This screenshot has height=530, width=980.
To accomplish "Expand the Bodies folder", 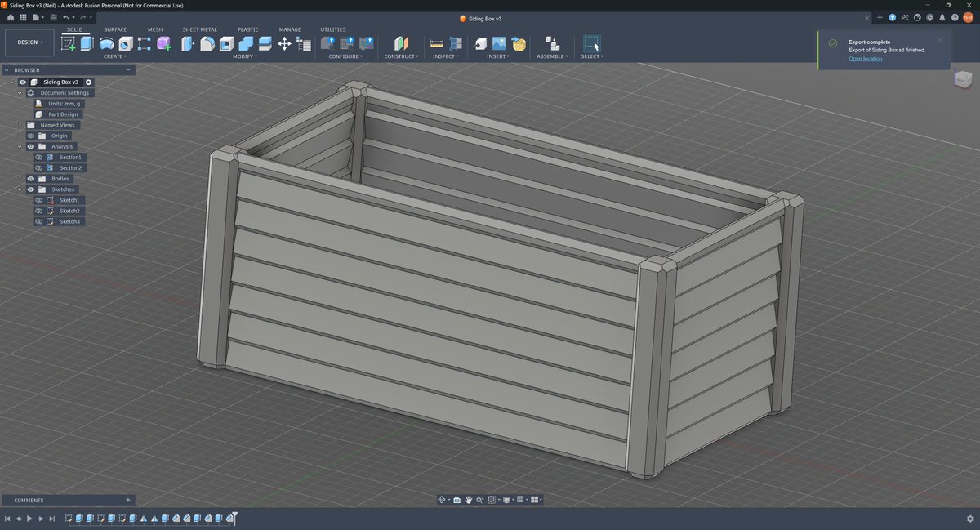I will click(20, 179).
